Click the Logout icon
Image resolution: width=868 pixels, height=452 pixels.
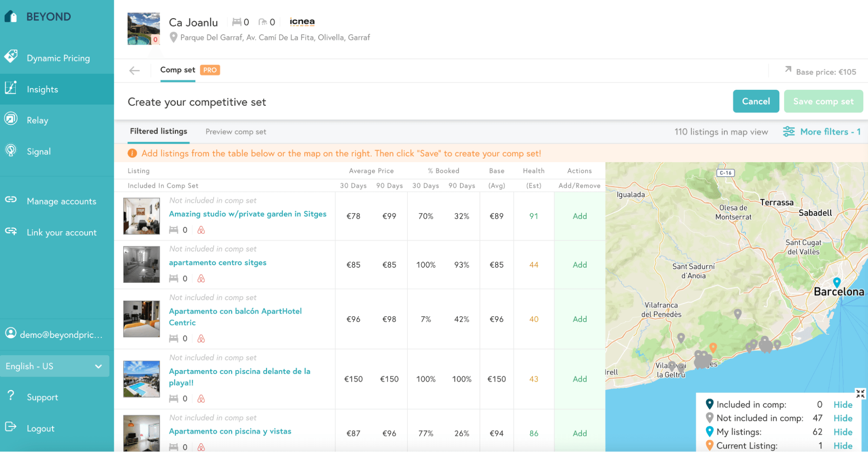[11, 427]
